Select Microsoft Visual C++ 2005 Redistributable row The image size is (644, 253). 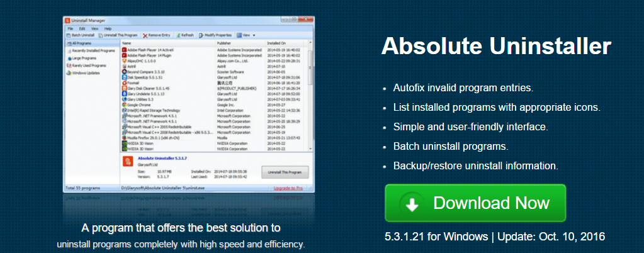pos(214,127)
